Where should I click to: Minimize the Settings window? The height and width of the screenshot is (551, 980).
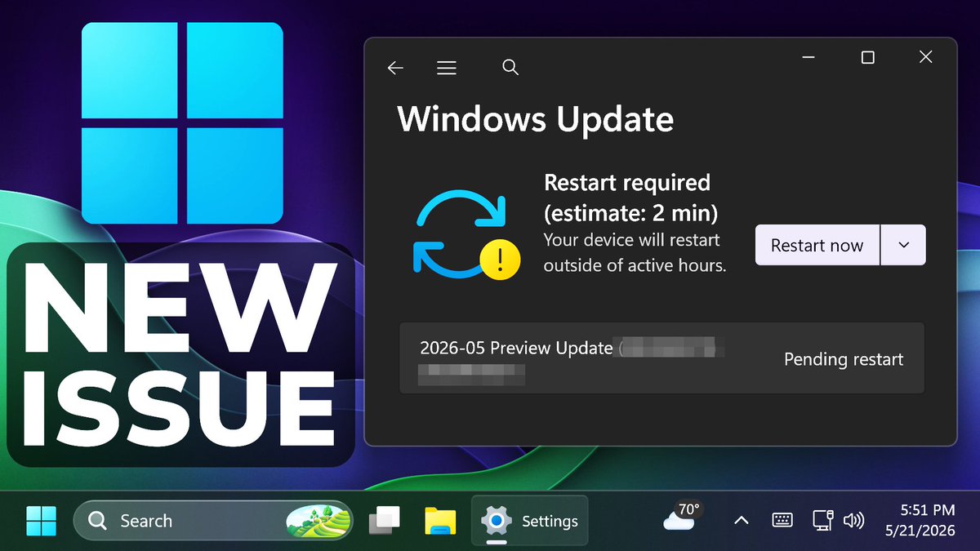click(x=808, y=57)
